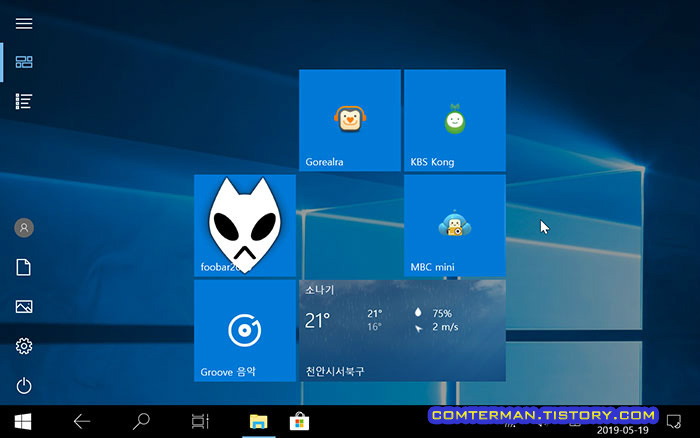Open the user account menu
Screen dimensions: 700x438
[24, 228]
